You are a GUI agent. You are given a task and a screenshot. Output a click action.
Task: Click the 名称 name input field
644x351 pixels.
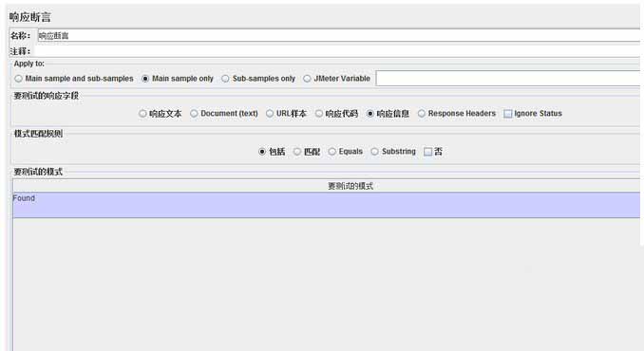coord(339,36)
